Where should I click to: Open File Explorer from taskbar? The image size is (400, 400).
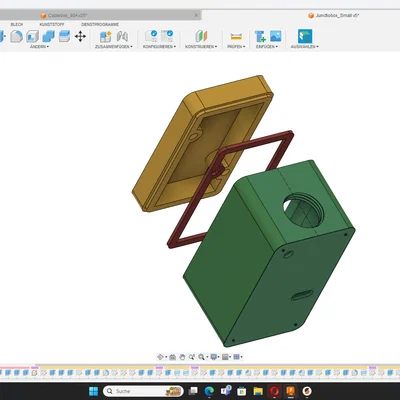(258, 391)
